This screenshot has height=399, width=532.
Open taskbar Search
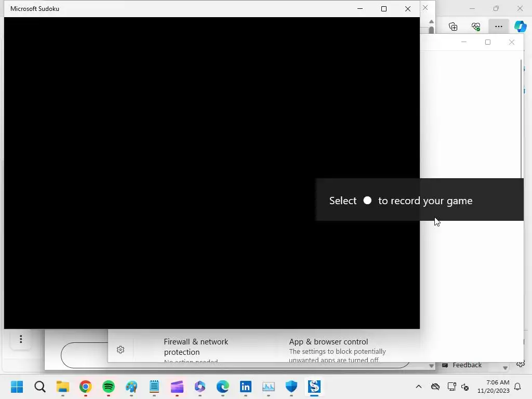pos(39,387)
